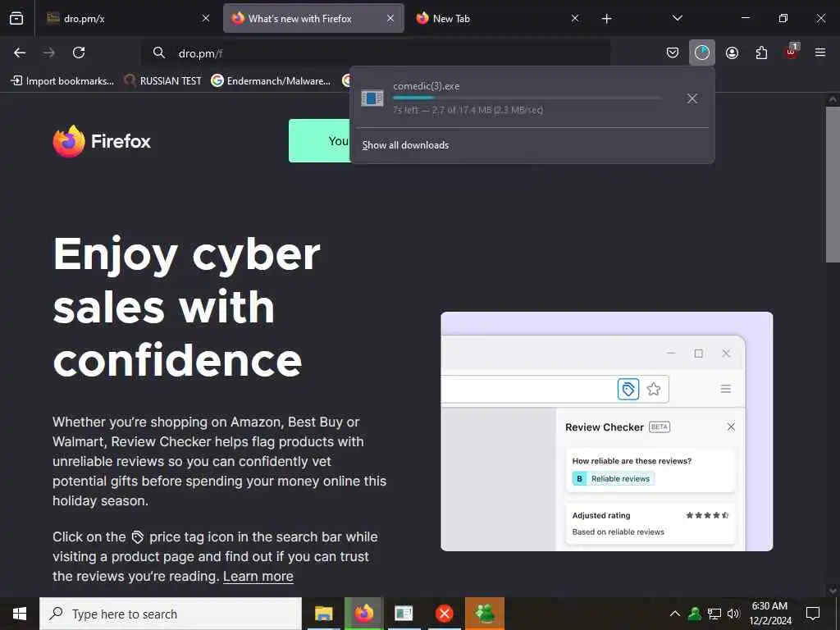The width and height of the screenshot is (840, 630).
Task: Open Endermanch/Malware bookmark
Action: pyautogui.click(x=271, y=81)
